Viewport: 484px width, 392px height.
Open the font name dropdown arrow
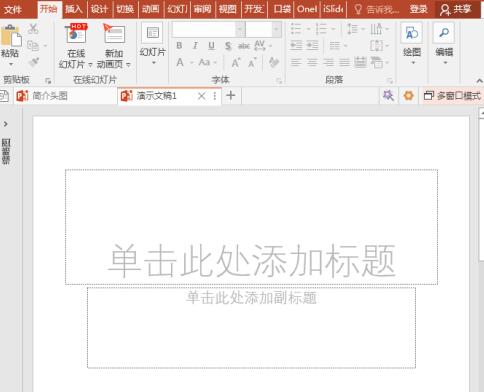click(x=240, y=29)
